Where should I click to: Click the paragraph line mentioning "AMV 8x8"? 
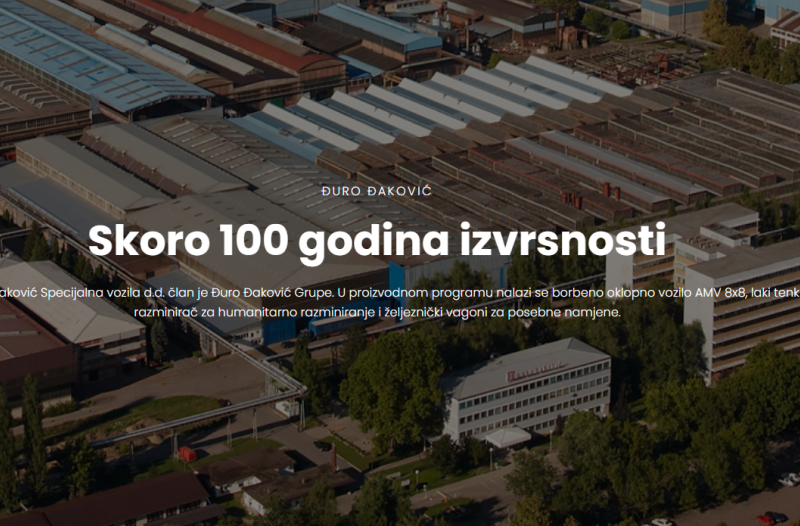400,293
